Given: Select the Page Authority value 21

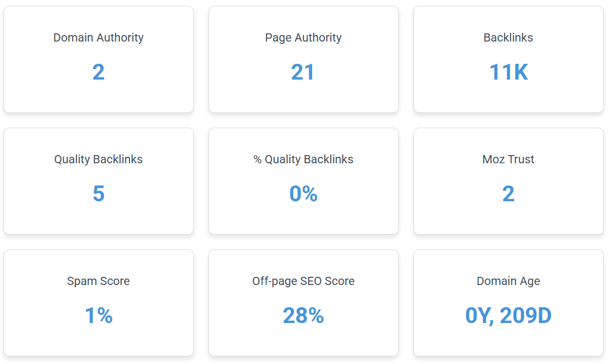Looking at the screenshot, I should [303, 72].
